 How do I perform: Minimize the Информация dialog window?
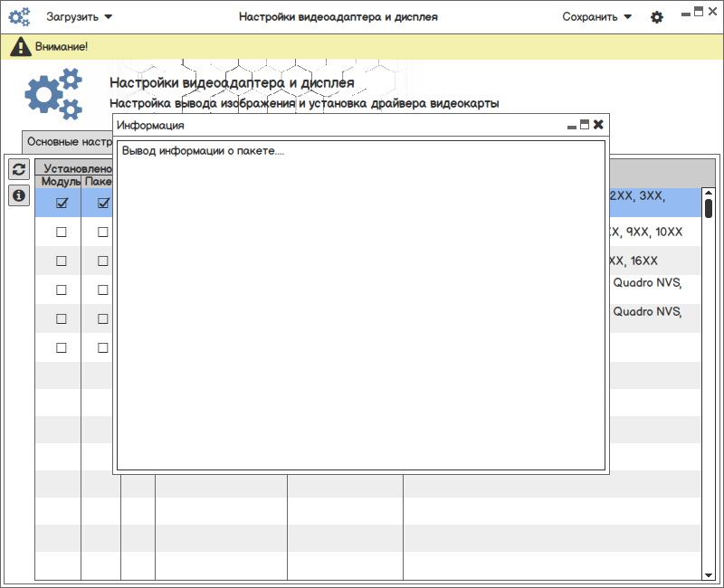572,126
